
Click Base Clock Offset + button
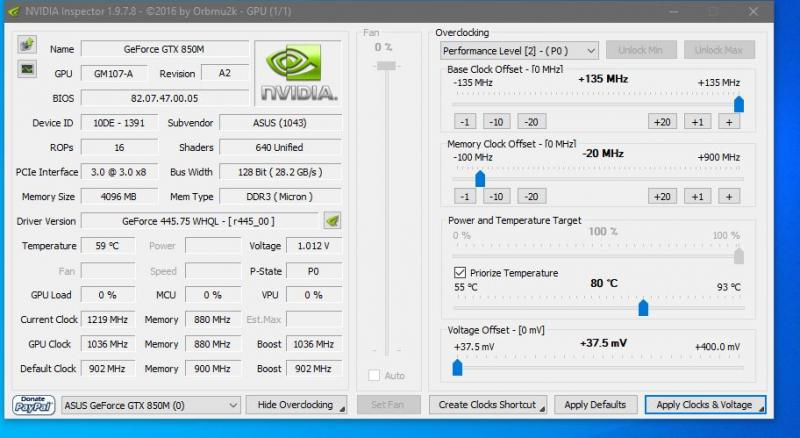[x=729, y=122]
